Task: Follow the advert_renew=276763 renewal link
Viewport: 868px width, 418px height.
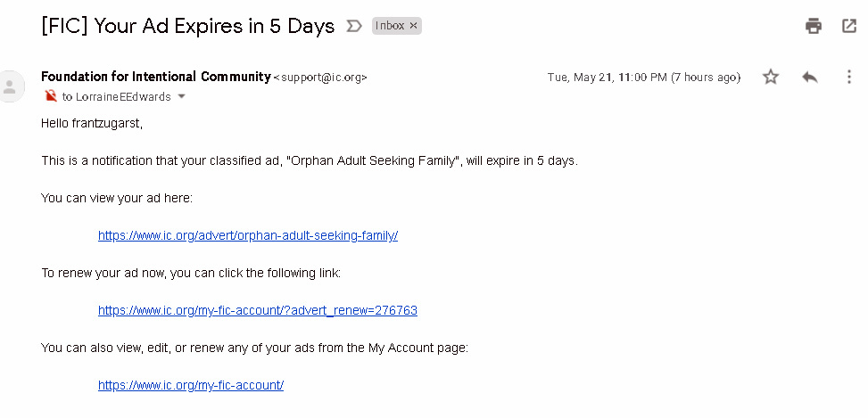Action: click(258, 310)
